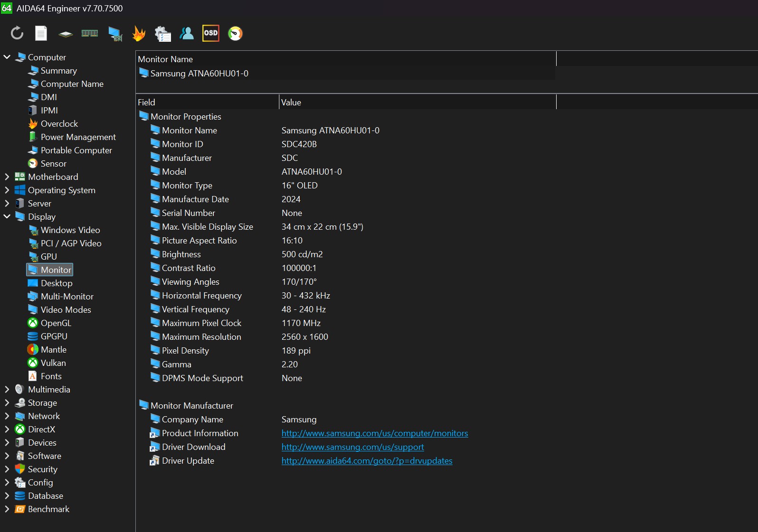The height and width of the screenshot is (532, 758).
Task: Click the blue user silhouette toolbar icon
Action: (x=187, y=33)
